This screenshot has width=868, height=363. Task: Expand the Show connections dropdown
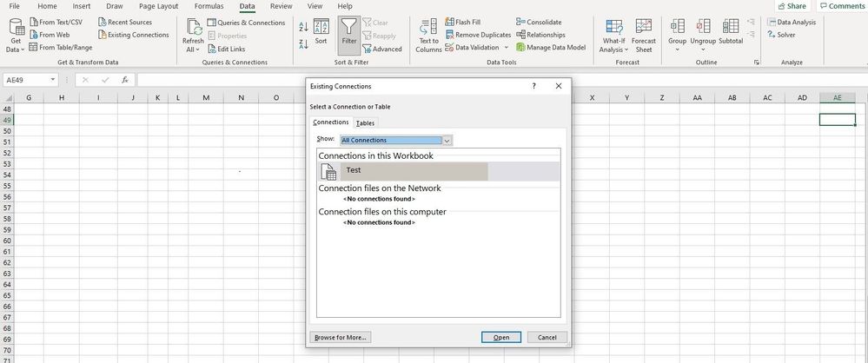447,141
